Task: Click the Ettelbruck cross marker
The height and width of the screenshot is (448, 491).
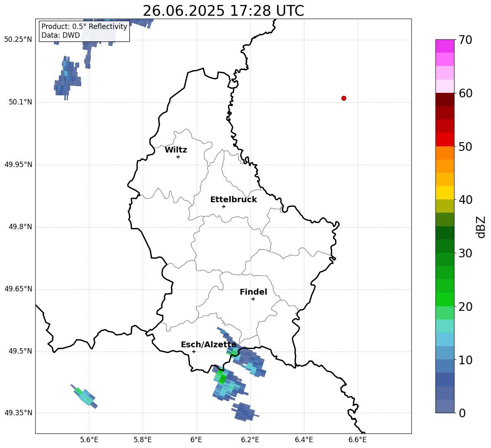Action: [x=224, y=206]
